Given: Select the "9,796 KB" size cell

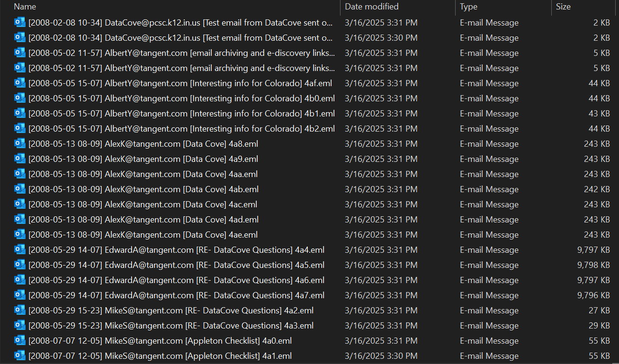Looking at the screenshot, I should coord(593,295).
